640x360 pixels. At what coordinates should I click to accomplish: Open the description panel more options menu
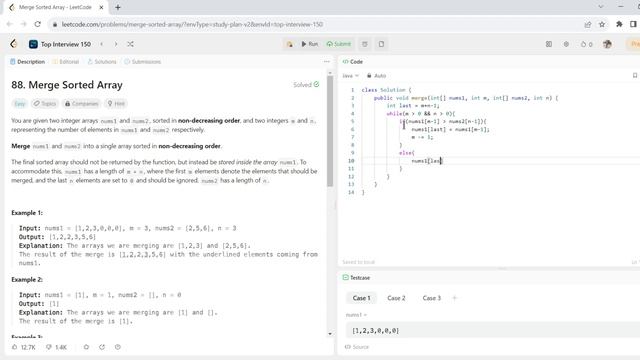tap(327, 62)
